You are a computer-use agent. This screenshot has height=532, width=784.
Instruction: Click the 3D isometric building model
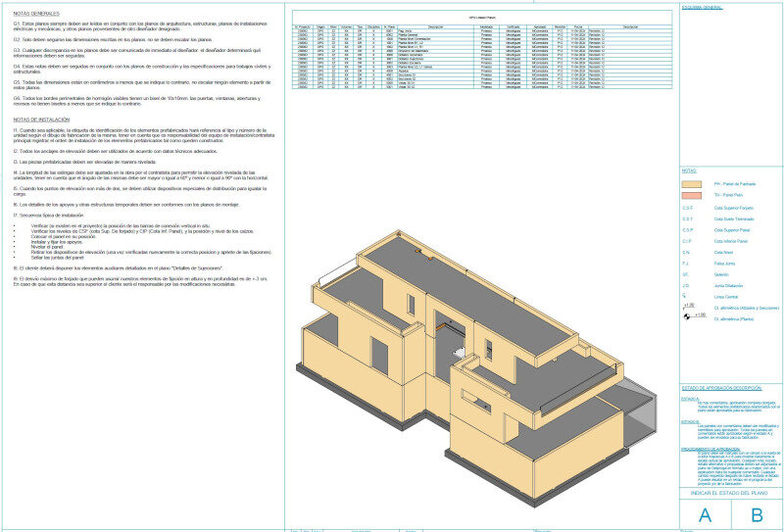475,367
